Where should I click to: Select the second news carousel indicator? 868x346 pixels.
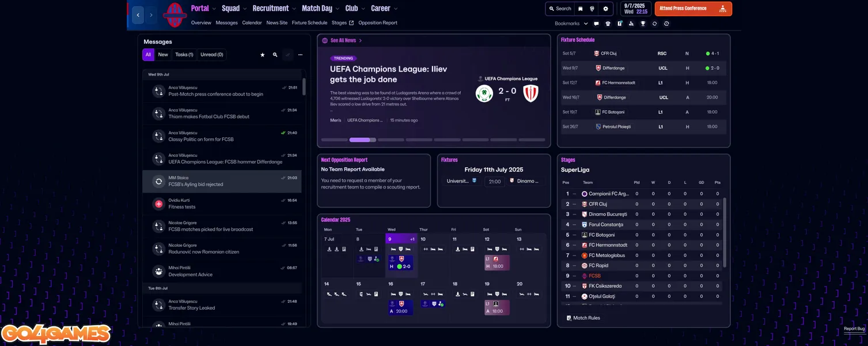tap(363, 140)
